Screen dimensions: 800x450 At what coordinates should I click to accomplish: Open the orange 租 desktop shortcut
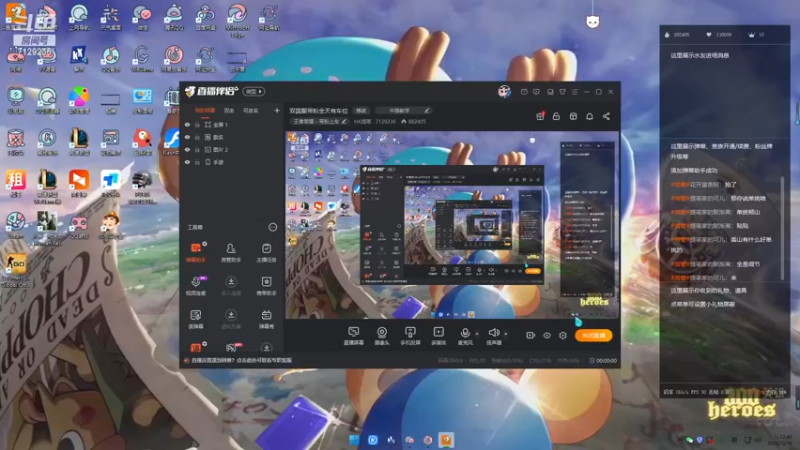16,184
